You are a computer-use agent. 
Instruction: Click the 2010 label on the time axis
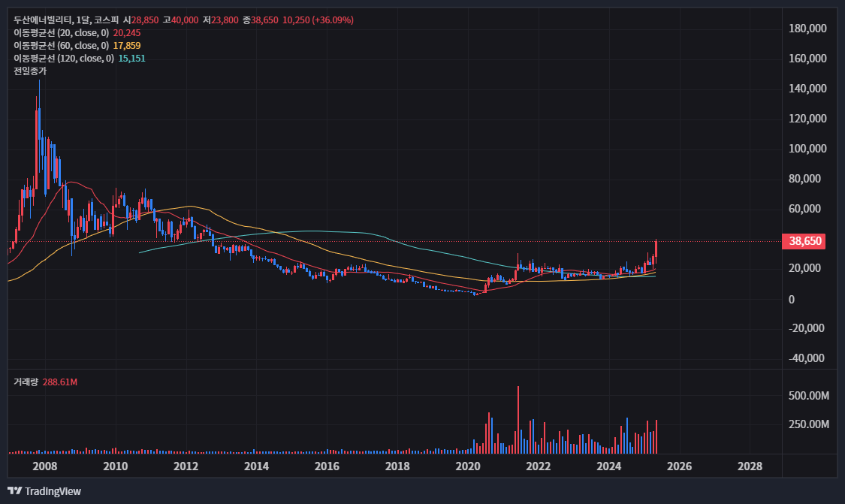116,466
